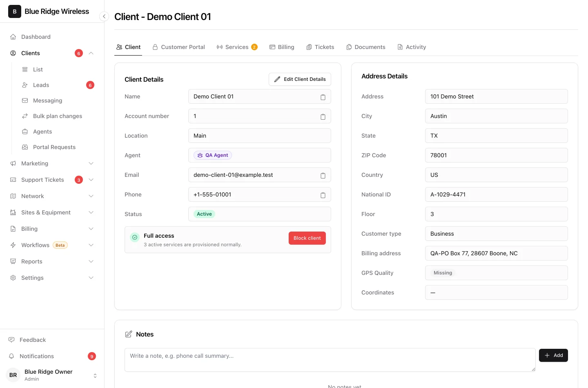The height and width of the screenshot is (388, 588).
Task: Click the Portal Requests icon
Action: coord(25,147)
